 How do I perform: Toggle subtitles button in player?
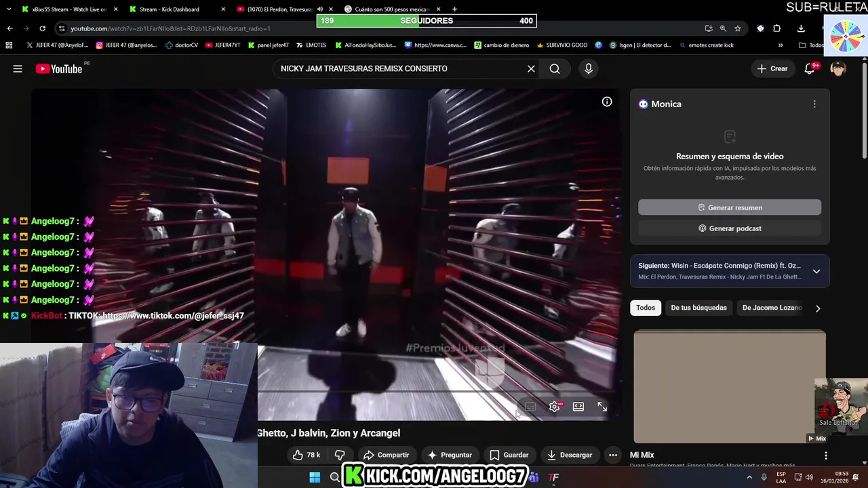click(530, 407)
